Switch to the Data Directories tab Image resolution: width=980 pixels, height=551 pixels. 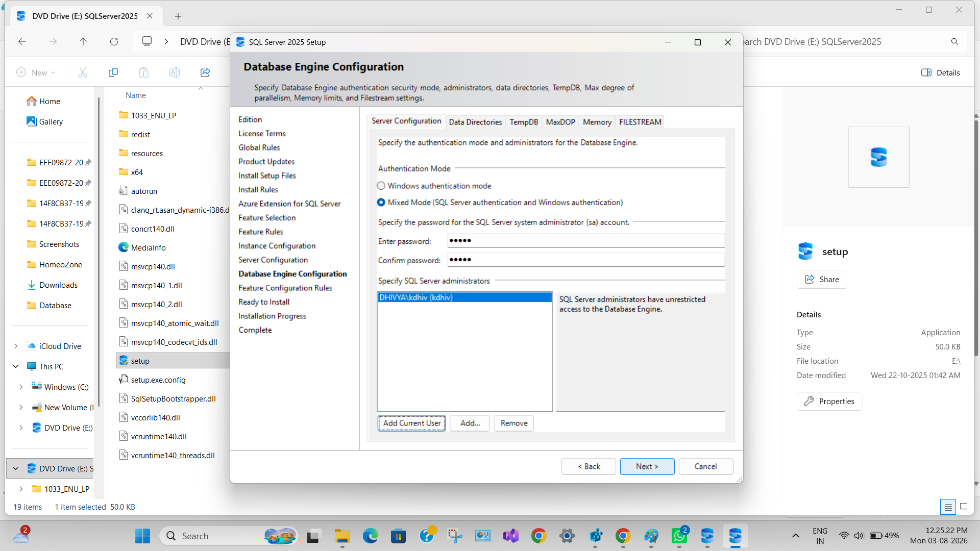point(475,122)
